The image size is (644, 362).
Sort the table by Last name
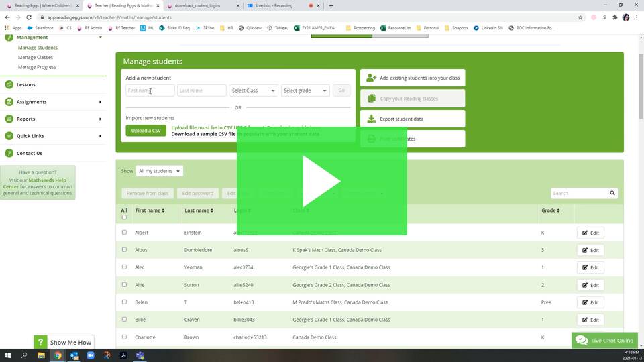click(199, 210)
